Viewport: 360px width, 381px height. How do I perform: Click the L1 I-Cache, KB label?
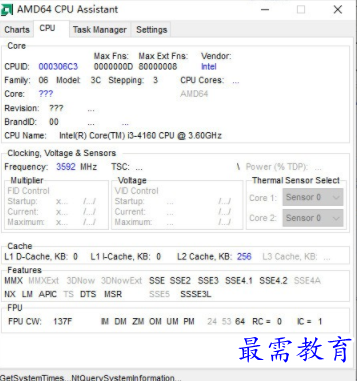click(120, 257)
